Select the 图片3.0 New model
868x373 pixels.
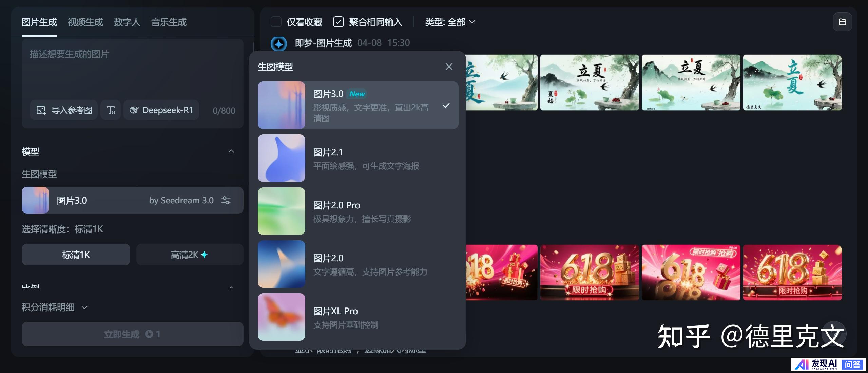[358, 105]
